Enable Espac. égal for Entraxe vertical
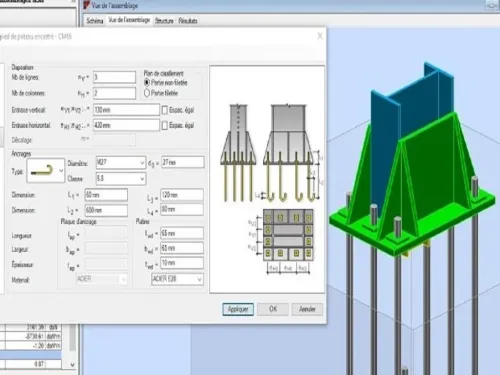This screenshot has width=500, height=375. pos(165,110)
